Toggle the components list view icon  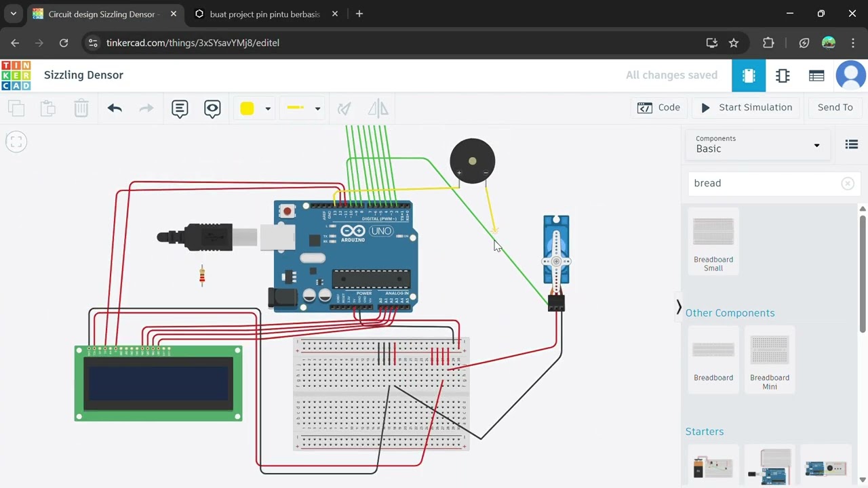point(852,144)
